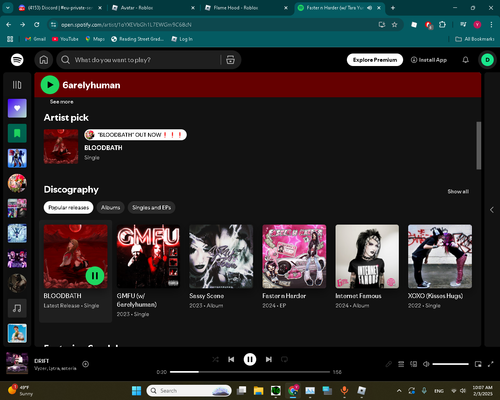Play the 6arelyhuman artist header button
Screen dimensions: 500x400
(50, 85)
